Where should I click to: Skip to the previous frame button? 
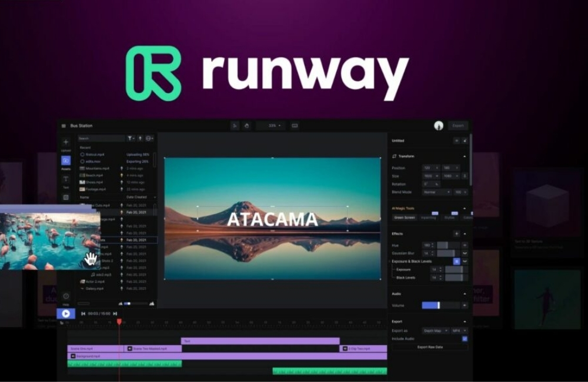click(x=83, y=314)
